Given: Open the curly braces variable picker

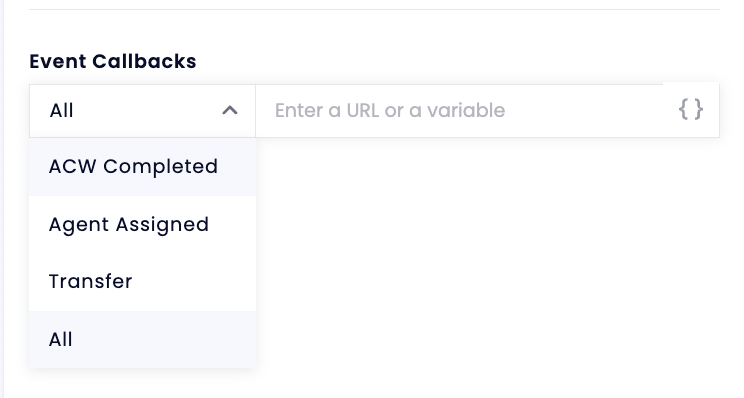Looking at the screenshot, I should [x=690, y=110].
